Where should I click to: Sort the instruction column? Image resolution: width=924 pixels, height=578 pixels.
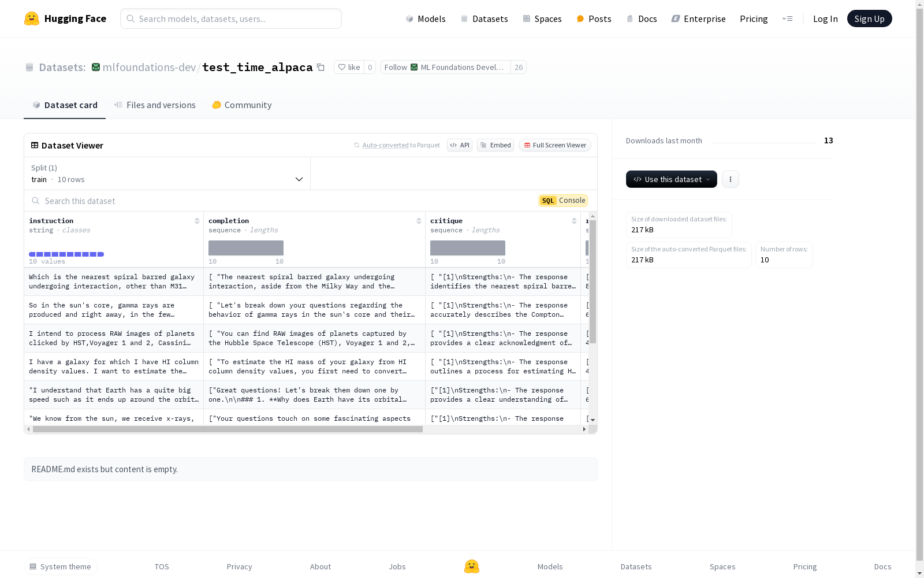[197, 221]
